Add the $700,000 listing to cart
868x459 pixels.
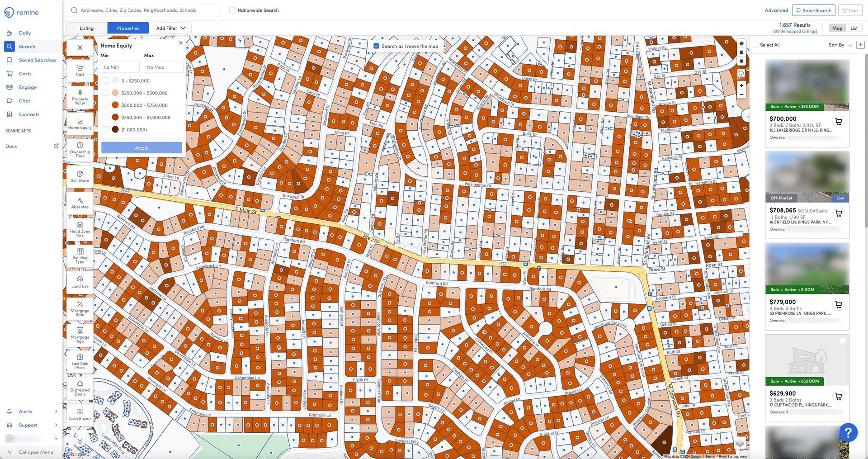pos(839,121)
